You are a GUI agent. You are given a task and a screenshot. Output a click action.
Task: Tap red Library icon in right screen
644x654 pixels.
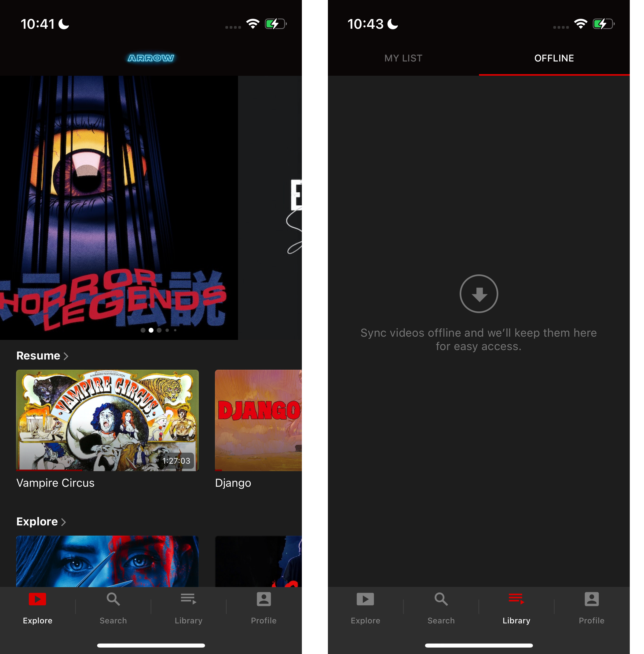[516, 599]
